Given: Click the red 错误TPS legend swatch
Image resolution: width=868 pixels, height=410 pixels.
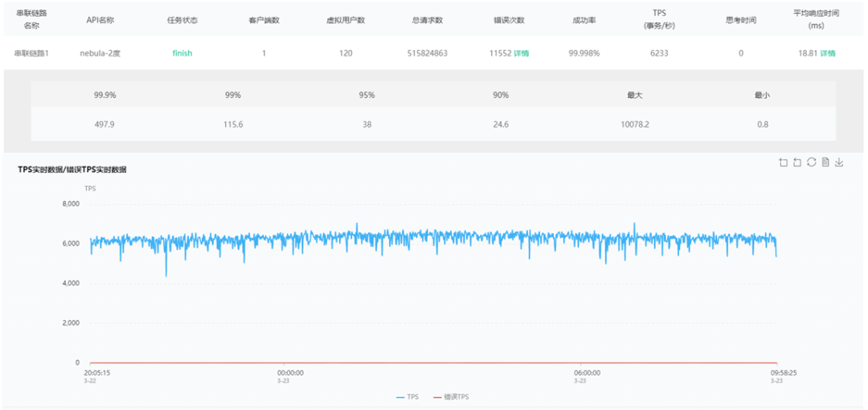Looking at the screenshot, I should 437,398.
